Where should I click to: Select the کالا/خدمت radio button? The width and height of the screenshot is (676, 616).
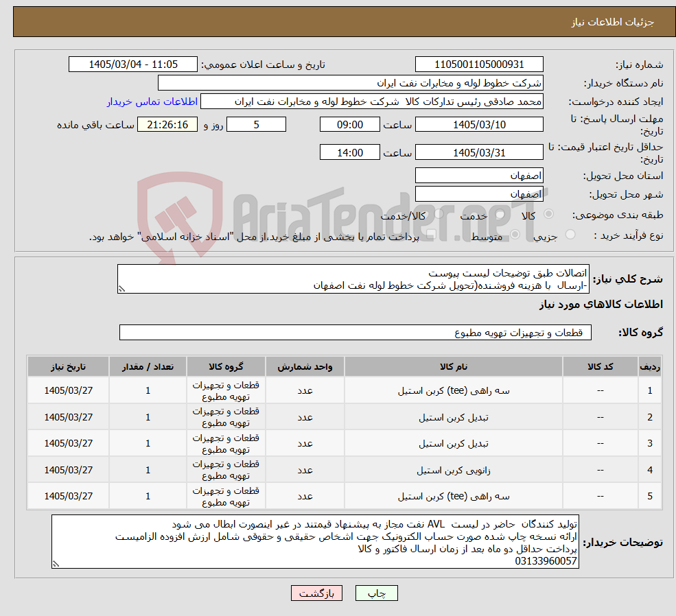click(439, 214)
